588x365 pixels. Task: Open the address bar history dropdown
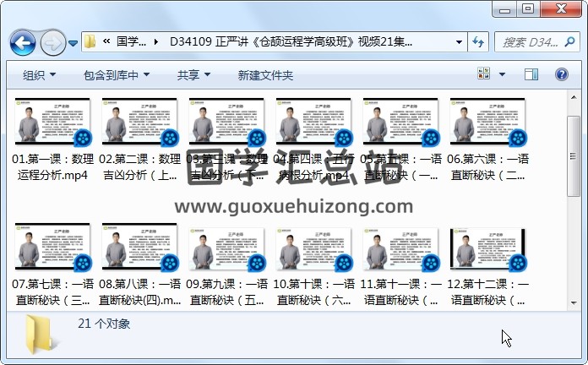click(x=459, y=42)
